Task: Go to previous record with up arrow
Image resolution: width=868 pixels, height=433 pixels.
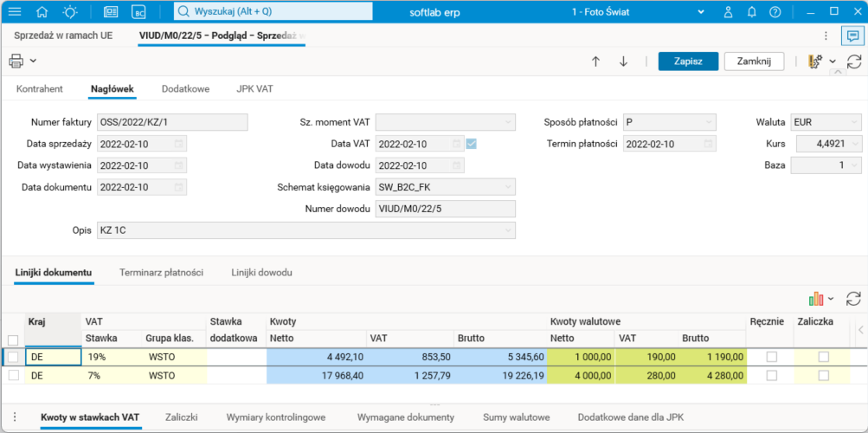Action: click(595, 61)
